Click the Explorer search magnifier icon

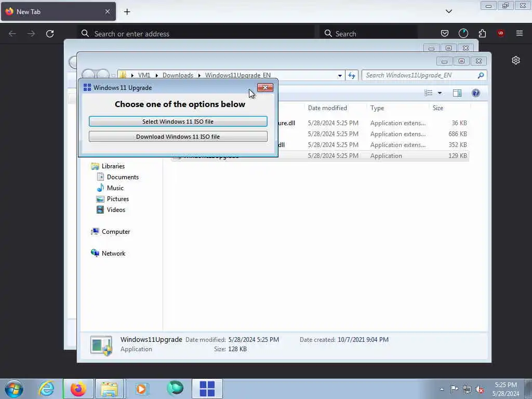tap(481, 75)
